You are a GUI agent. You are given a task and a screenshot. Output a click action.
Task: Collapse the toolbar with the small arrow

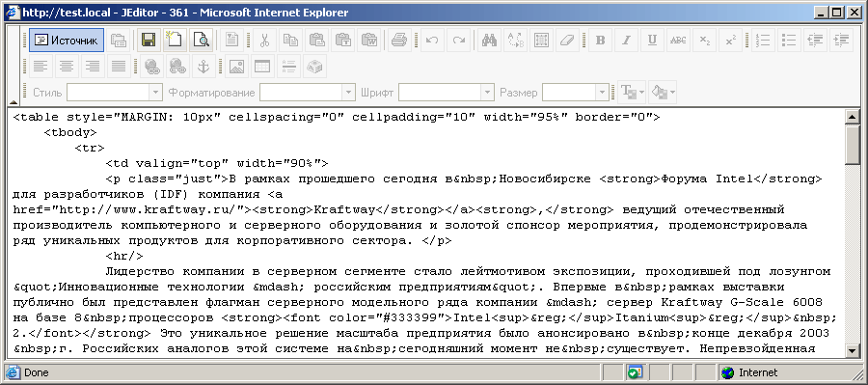pyautogui.click(x=13, y=102)
